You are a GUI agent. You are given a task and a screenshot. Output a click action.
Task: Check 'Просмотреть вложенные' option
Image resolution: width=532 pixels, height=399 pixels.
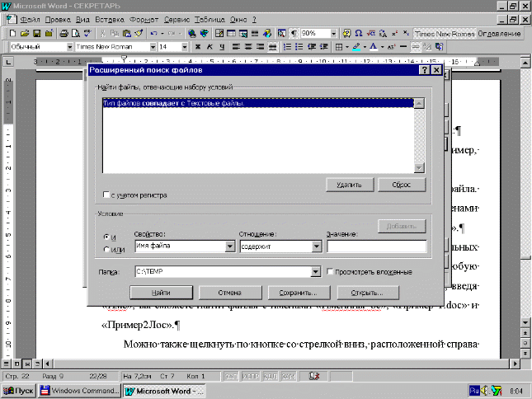pyautogui.click(x=330, y=271)
